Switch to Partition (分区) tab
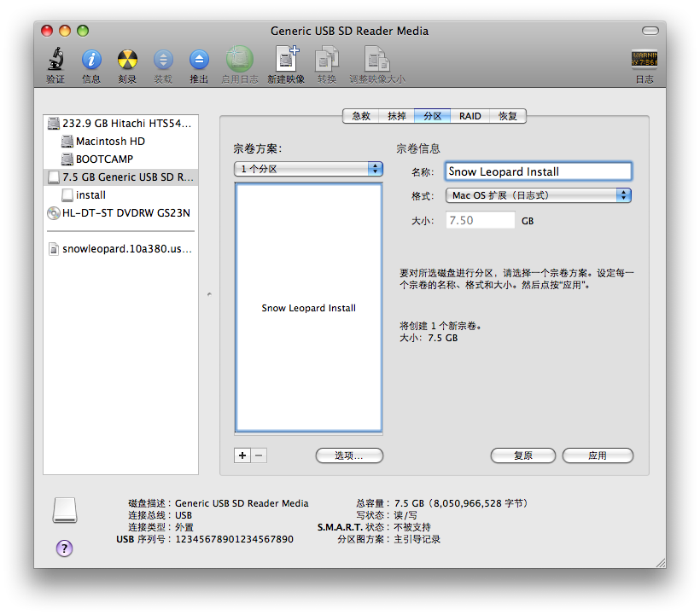Image resolution: width=700 pixels, height=615 pixels. pyautogui.click(x=432, y=116)
